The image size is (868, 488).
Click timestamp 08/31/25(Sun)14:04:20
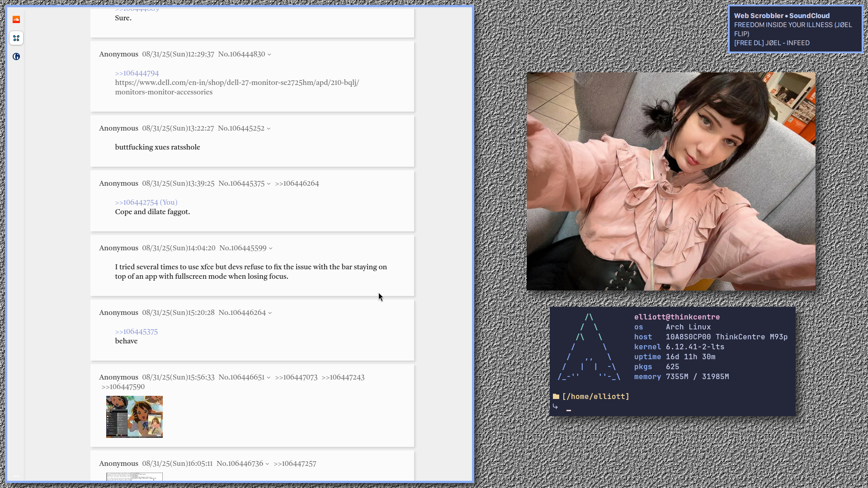click(179, 248)
